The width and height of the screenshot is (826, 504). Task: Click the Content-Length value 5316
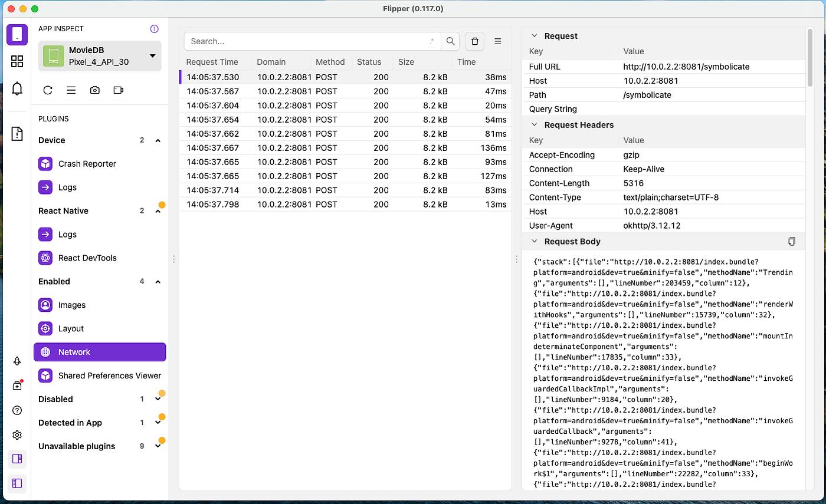(634, 183)
